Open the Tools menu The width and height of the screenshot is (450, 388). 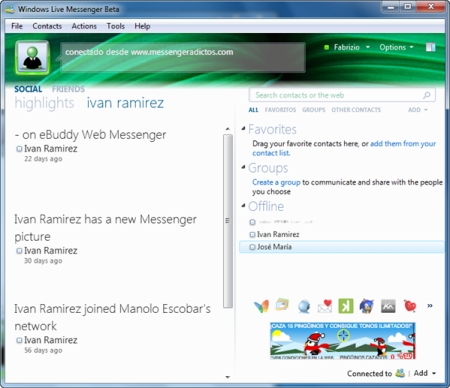(115, 26)
